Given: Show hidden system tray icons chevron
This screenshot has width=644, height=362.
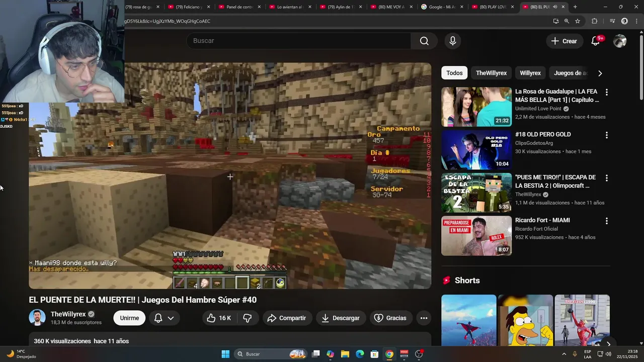Looking at the screenshot, I should 564,354.
